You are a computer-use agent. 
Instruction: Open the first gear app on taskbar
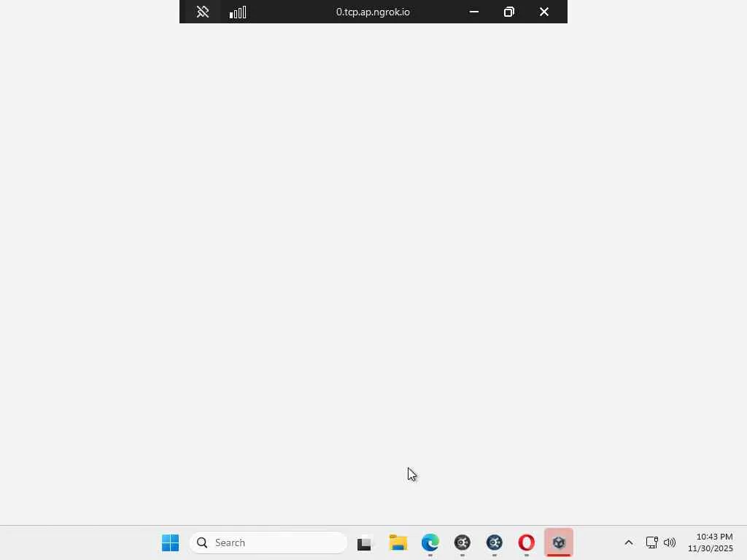(x=462, y=542)
